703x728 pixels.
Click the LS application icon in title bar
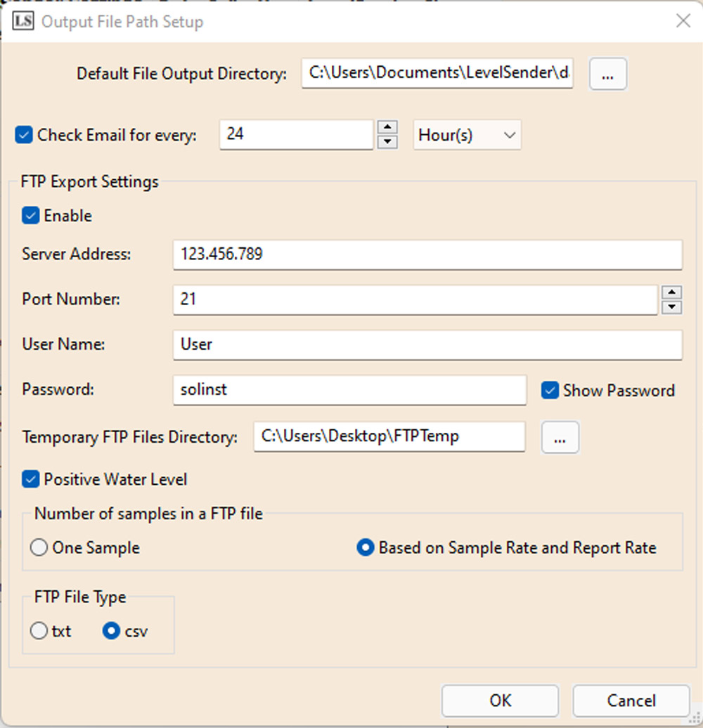pos(23,21)
